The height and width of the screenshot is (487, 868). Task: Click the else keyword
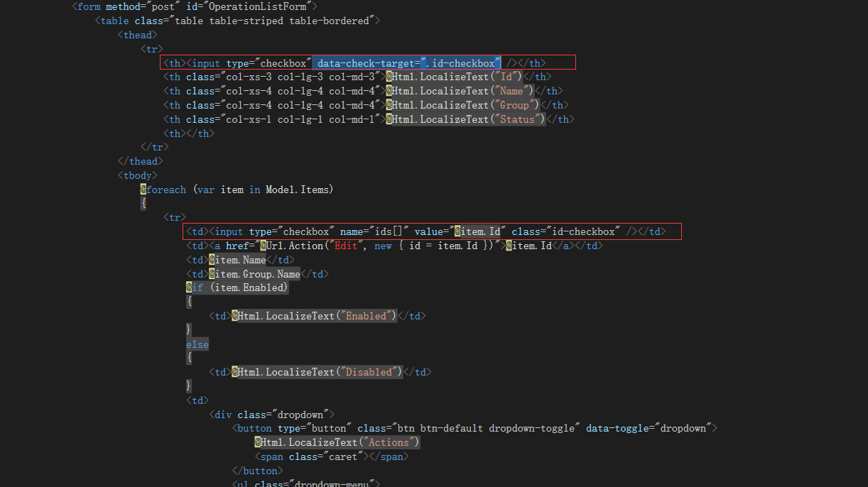click(x=197, y=344)
